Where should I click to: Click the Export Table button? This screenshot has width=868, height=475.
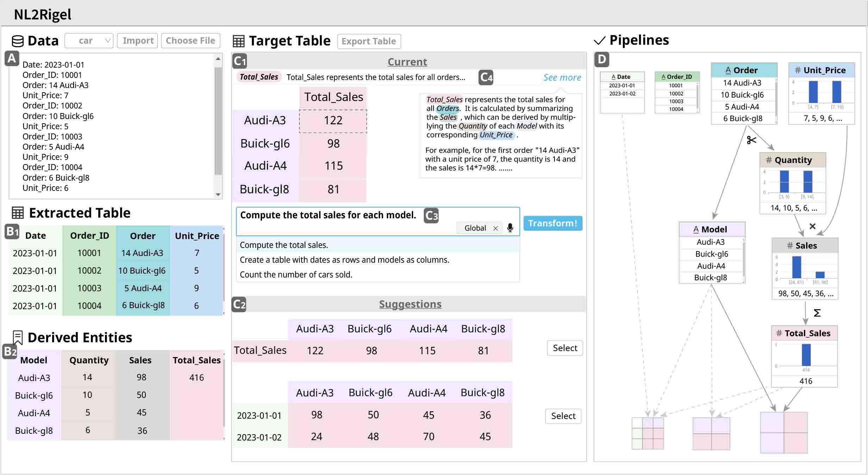coord(368,41)
